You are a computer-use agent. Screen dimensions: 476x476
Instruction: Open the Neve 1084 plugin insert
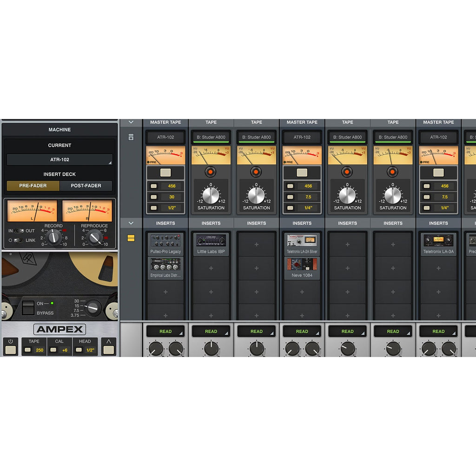click(302, 268)
